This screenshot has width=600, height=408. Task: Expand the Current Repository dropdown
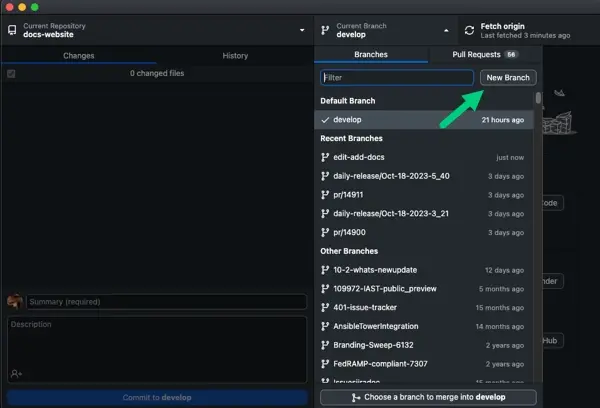301,30
